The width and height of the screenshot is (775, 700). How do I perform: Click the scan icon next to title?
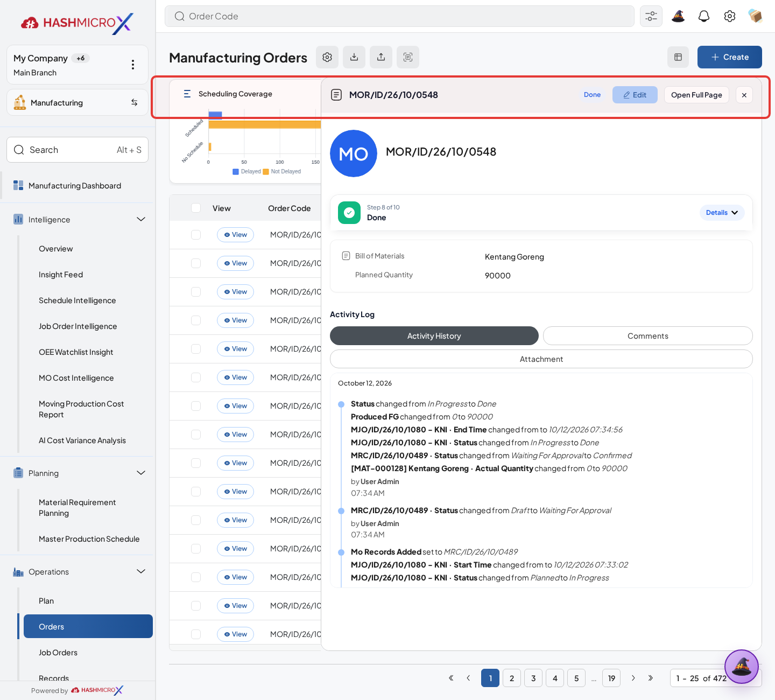408,57
